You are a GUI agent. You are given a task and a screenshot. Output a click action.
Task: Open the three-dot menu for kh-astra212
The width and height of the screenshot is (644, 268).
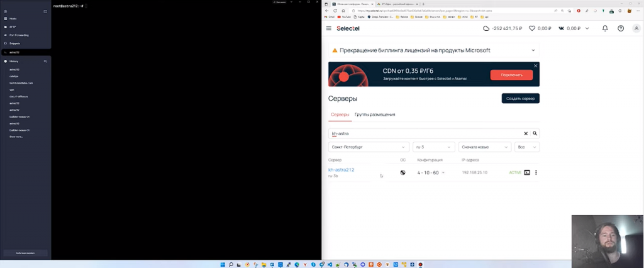(x=536, y=172)
